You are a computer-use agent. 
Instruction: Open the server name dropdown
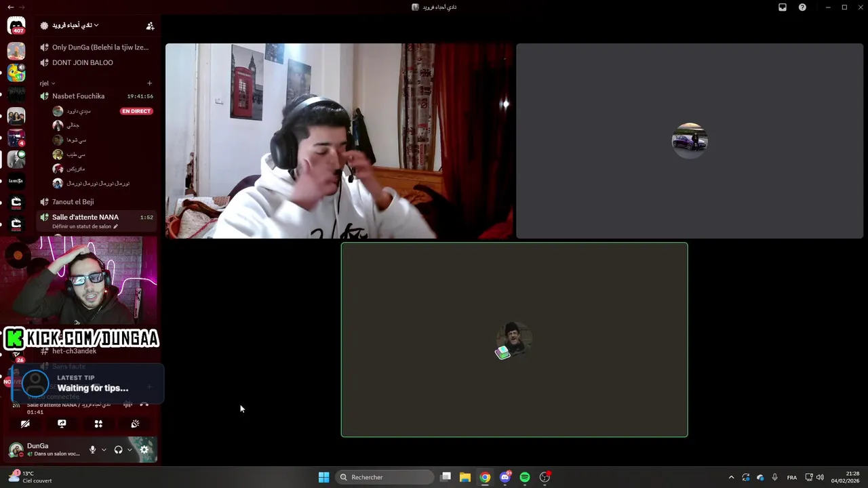75,25
